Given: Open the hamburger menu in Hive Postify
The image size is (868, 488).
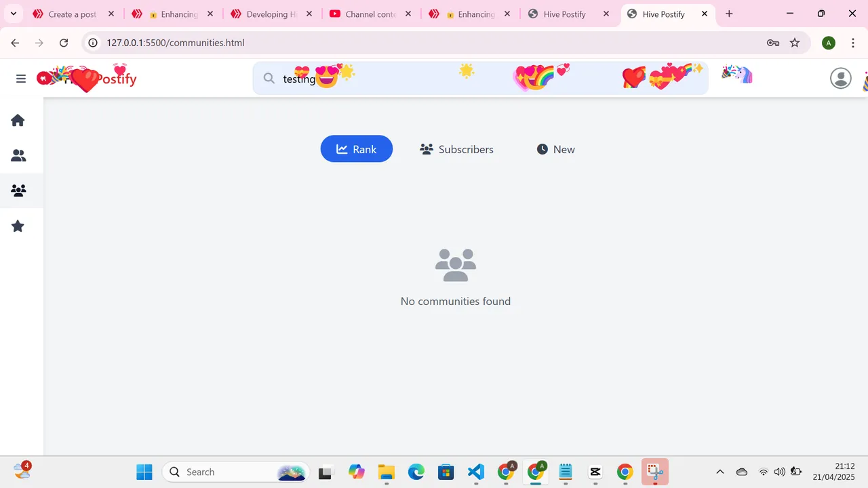Looking at the screenshot, I should [x=21, y=79].
